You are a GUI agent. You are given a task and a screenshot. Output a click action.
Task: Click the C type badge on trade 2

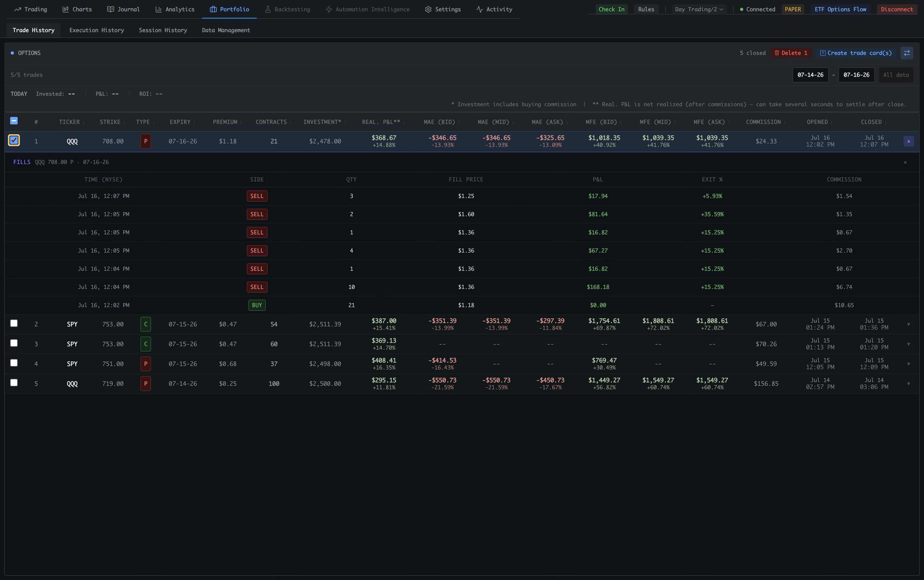[146, 324]
